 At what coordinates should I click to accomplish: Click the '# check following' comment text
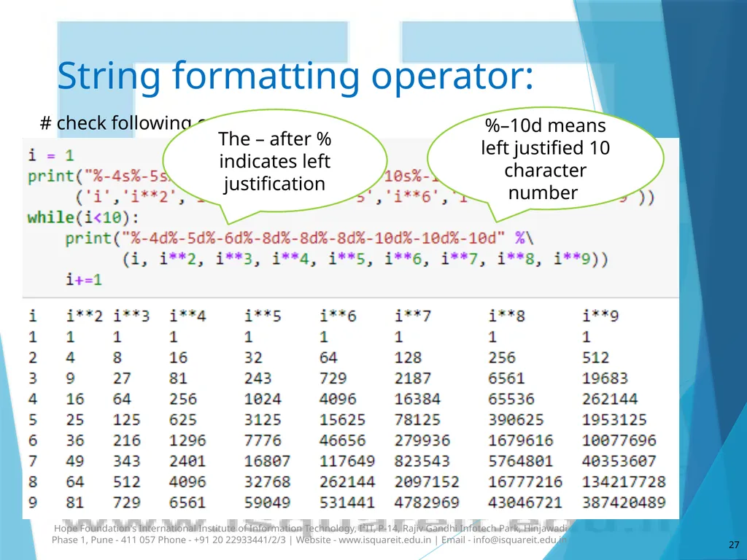pyautogui.click(x=116, y=122)
